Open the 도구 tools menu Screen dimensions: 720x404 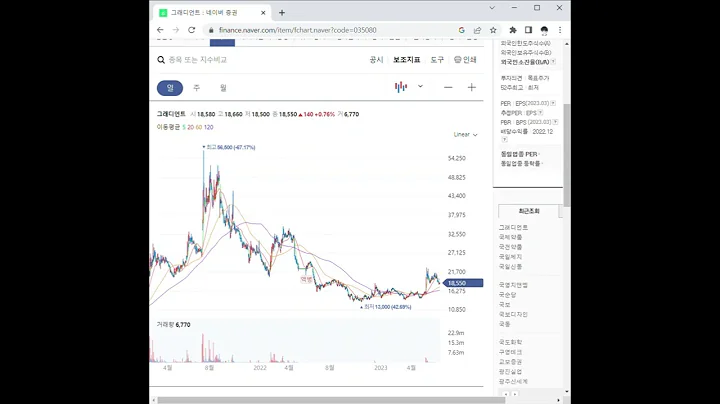(437, 60)
